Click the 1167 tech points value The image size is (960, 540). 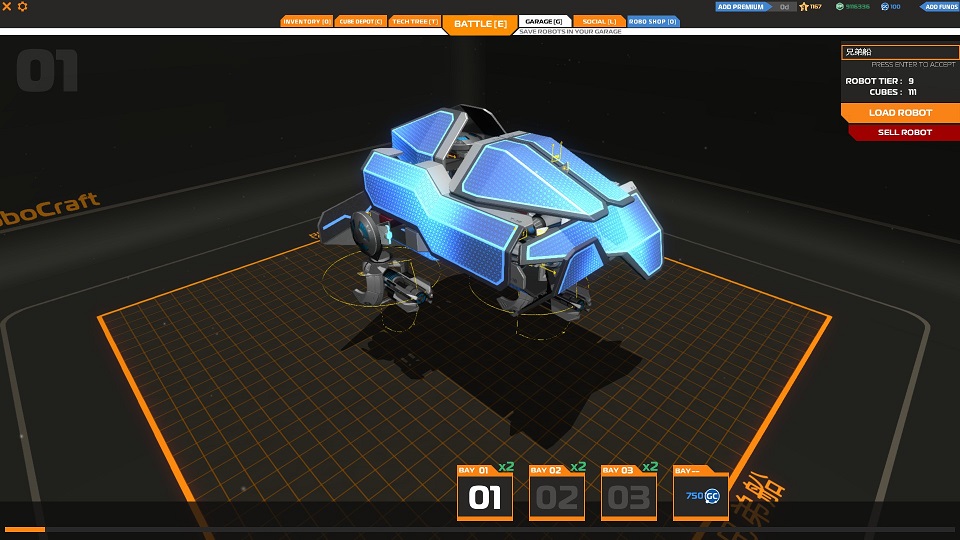(x=816, y=7)
